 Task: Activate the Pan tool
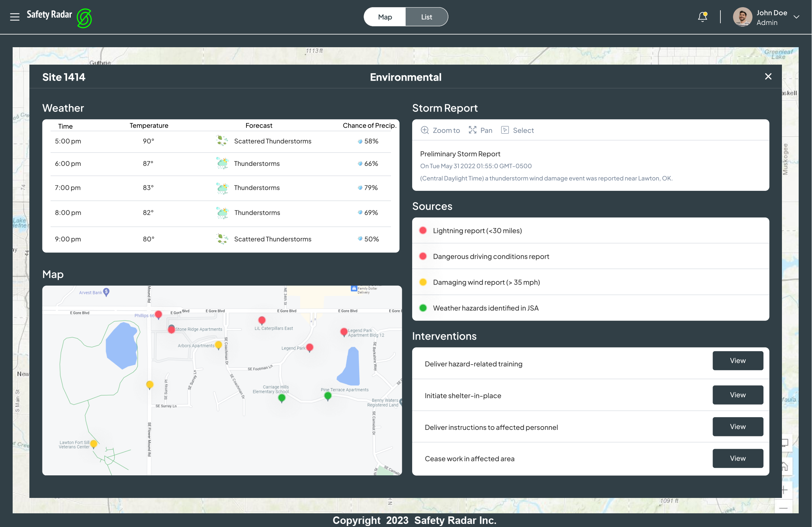point(481,130)
